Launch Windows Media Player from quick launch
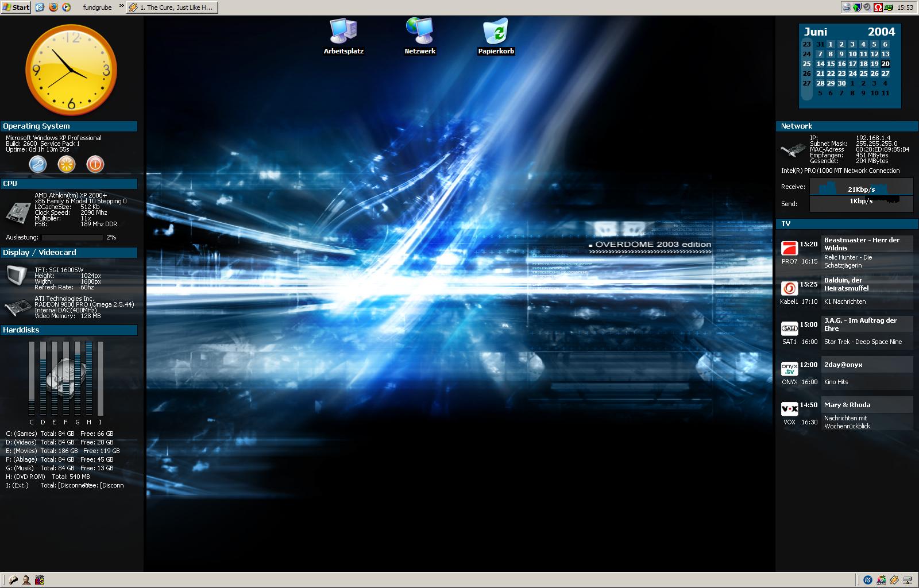Image resolution: width=919 pixels, height=588 pixels. pyautogui.click(x=66, y=7)
